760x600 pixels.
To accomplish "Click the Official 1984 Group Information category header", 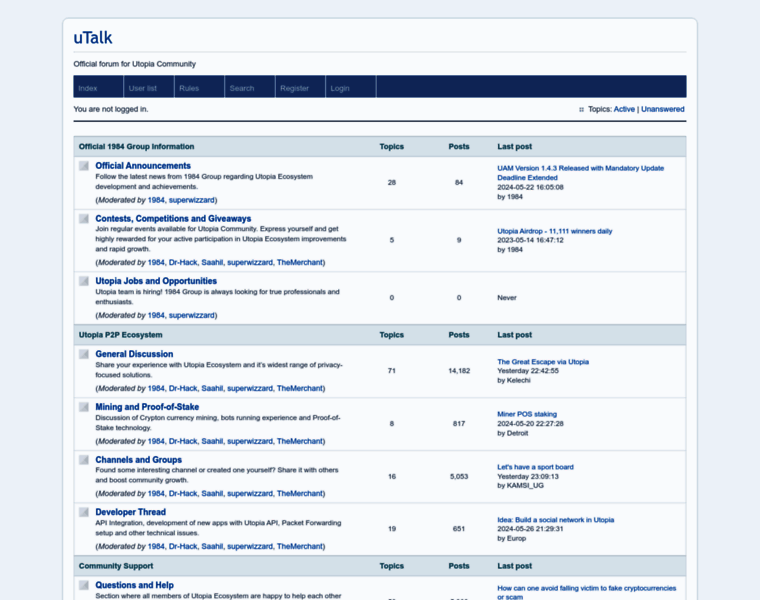I will pos(136,146).
